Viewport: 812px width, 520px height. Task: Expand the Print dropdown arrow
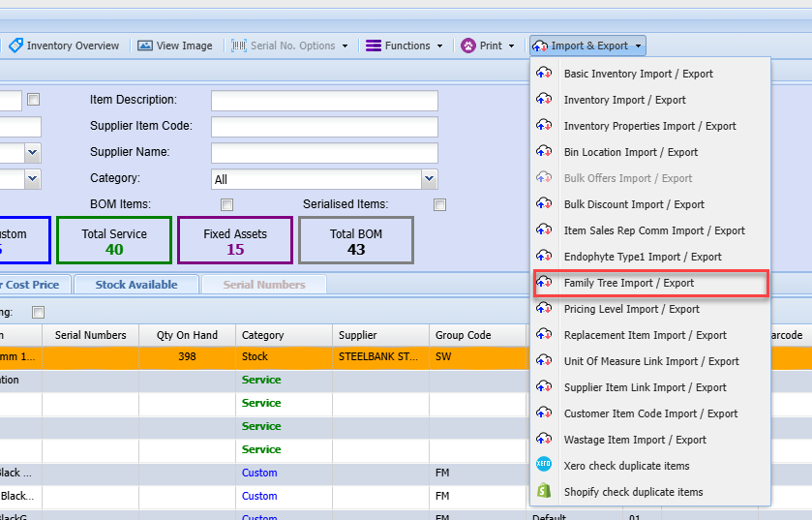512,46
